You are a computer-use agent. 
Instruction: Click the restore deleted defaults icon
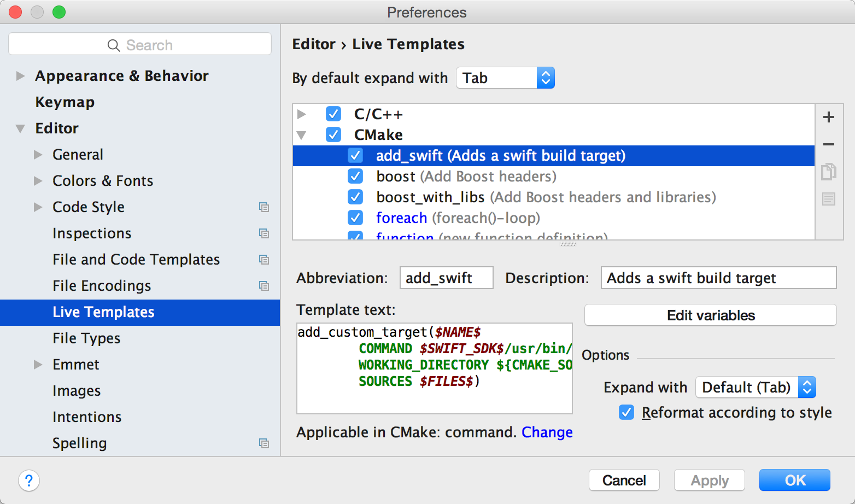tap(829, 199)
